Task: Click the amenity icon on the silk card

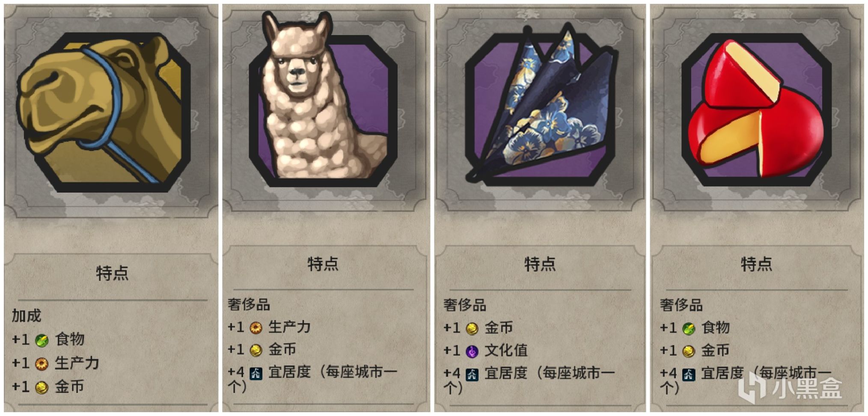Action: pyautogui.click(x=472, y=374)
